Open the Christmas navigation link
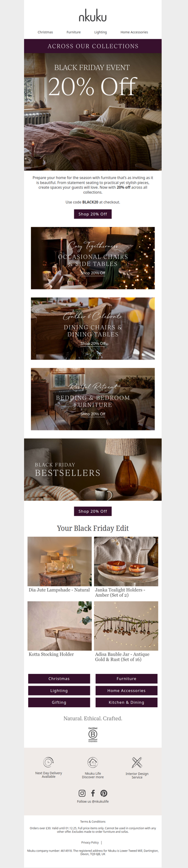188x868 pixels. click(x=45, y=32)
